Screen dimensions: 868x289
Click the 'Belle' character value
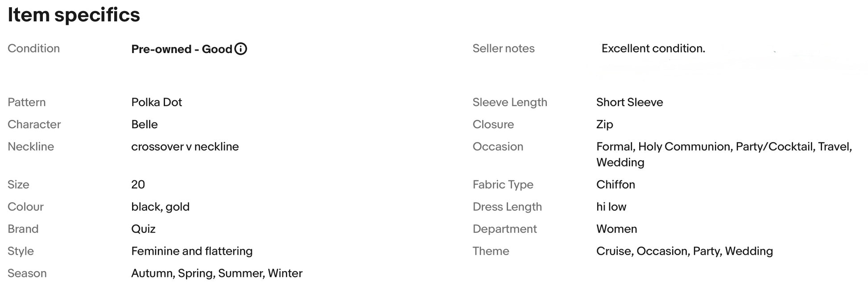coord(145,124)
